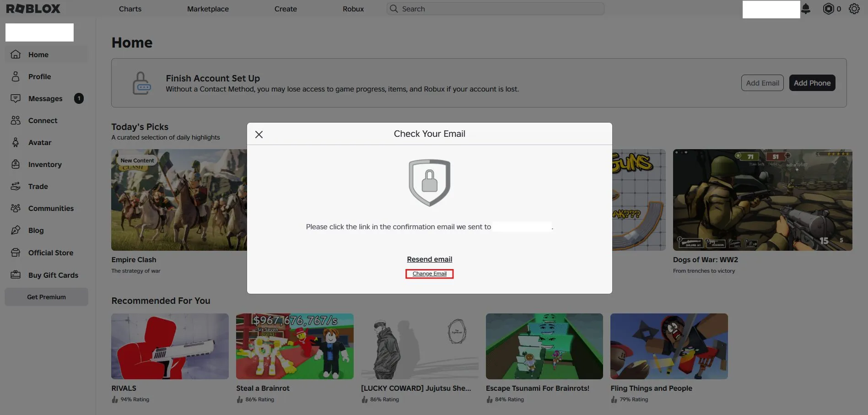Select the Inventory sidebar icon

16,164
